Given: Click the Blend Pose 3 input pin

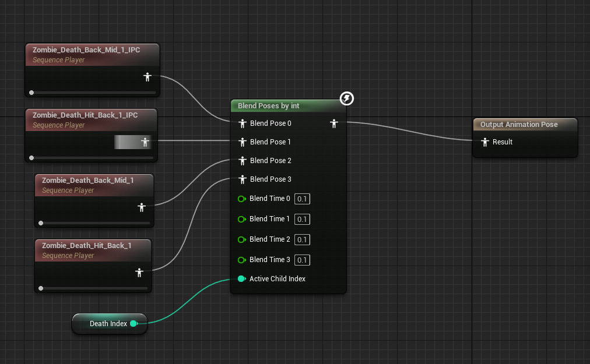Looking at the screenshot, I should click(x=243, y=179).
